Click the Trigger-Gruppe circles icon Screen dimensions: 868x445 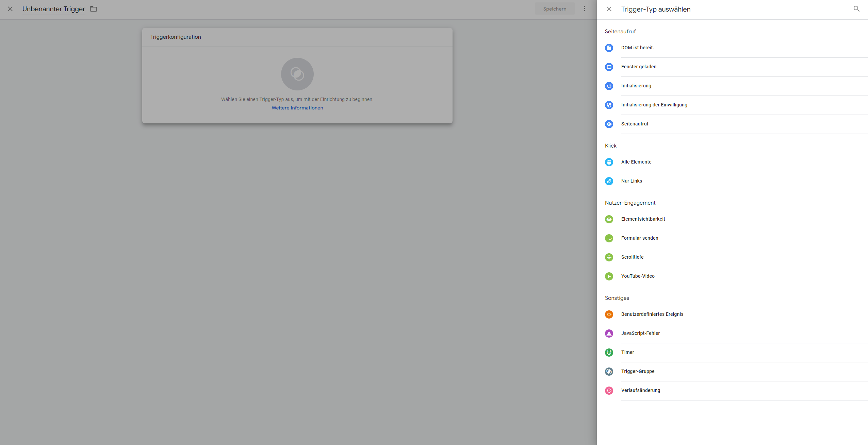(x=609, y=372)
